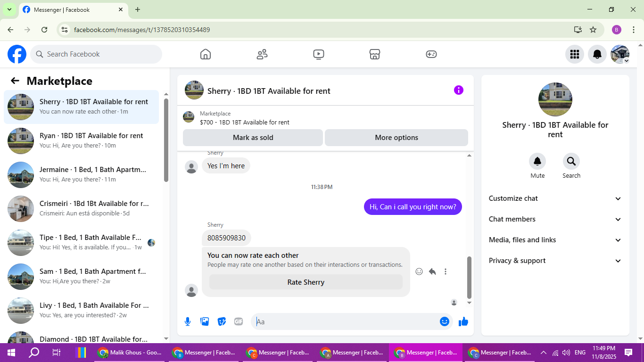
Task: Open the Windows action center notifications
Action: (x=628, y=353)
